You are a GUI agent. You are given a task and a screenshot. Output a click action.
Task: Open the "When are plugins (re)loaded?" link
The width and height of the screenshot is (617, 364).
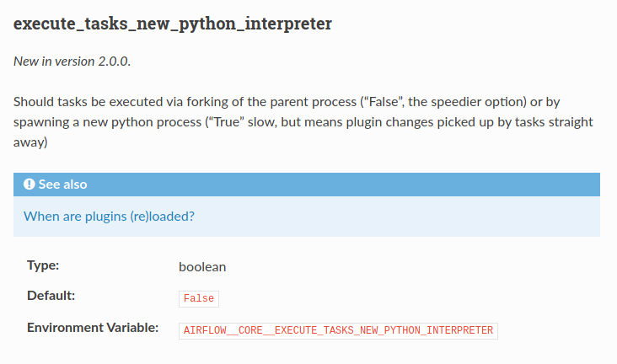(x=109, y=216)
